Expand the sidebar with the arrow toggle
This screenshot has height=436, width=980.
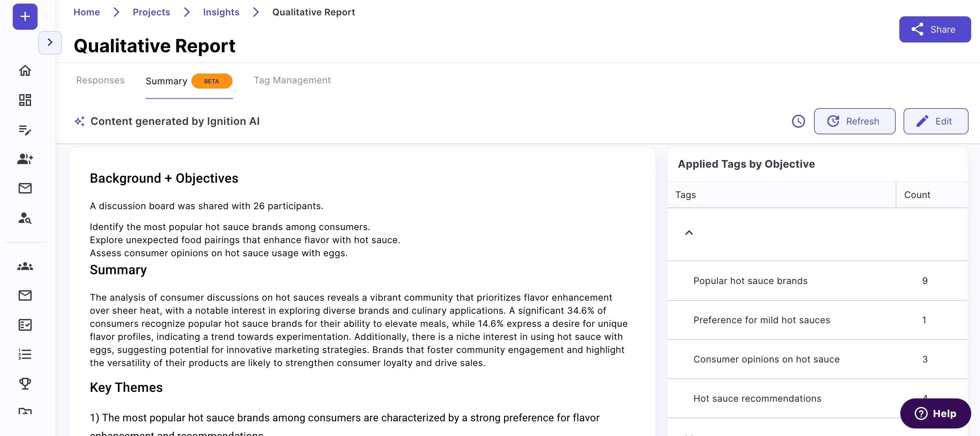(50, 42)
